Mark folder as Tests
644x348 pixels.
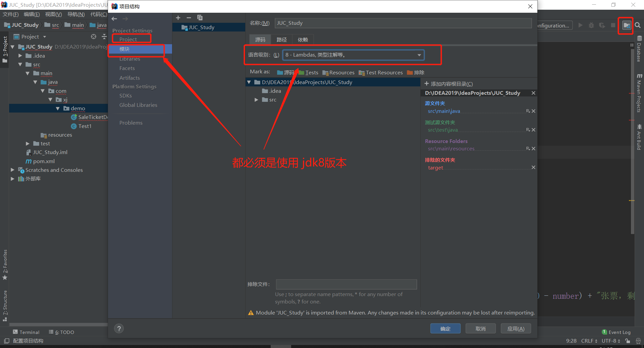pos(308,73)
